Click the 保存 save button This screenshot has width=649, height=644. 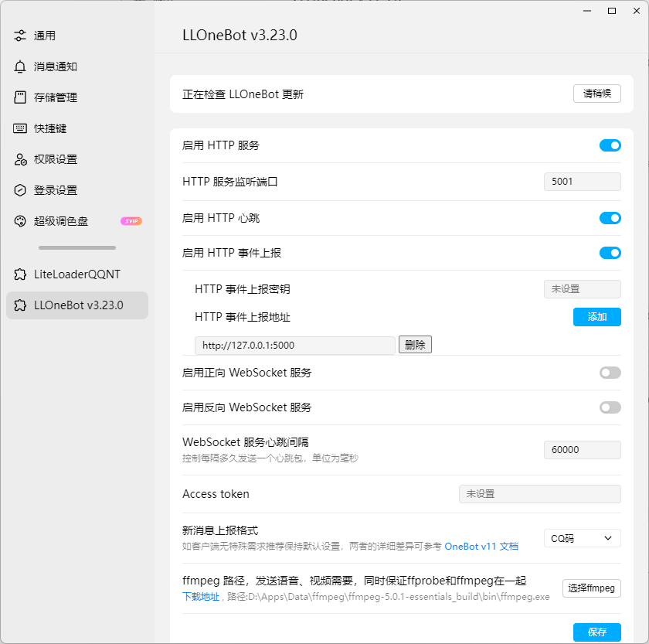pyautogui.click(x=596, y=632)
